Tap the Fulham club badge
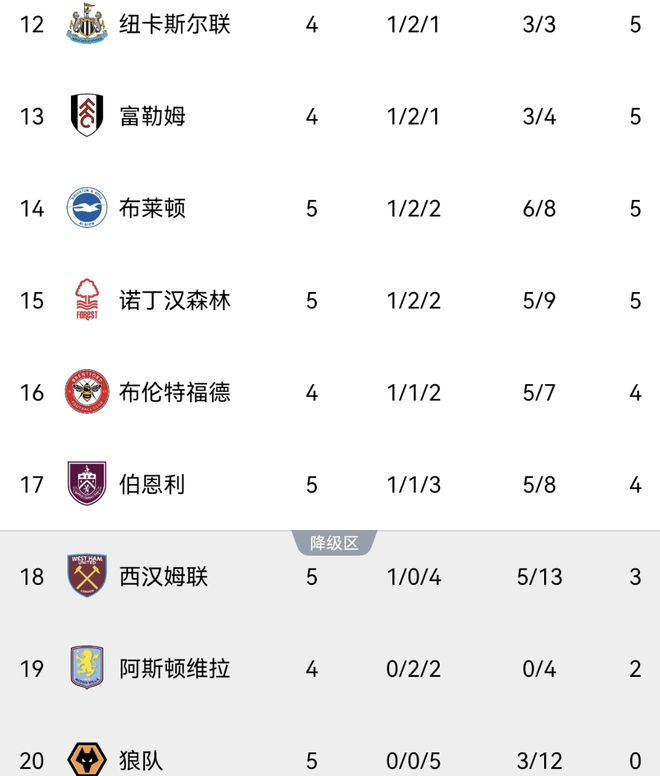 (x=87, y=116)
